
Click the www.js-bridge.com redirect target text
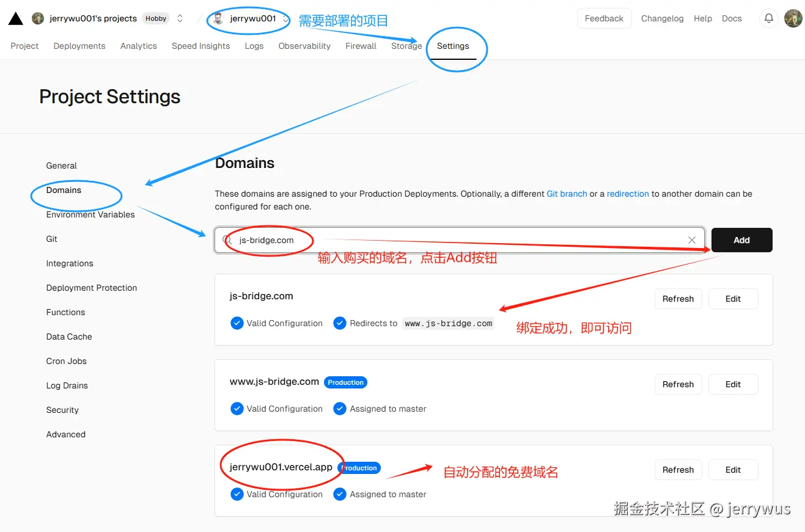pyautogui.click(x=449, y=324)
